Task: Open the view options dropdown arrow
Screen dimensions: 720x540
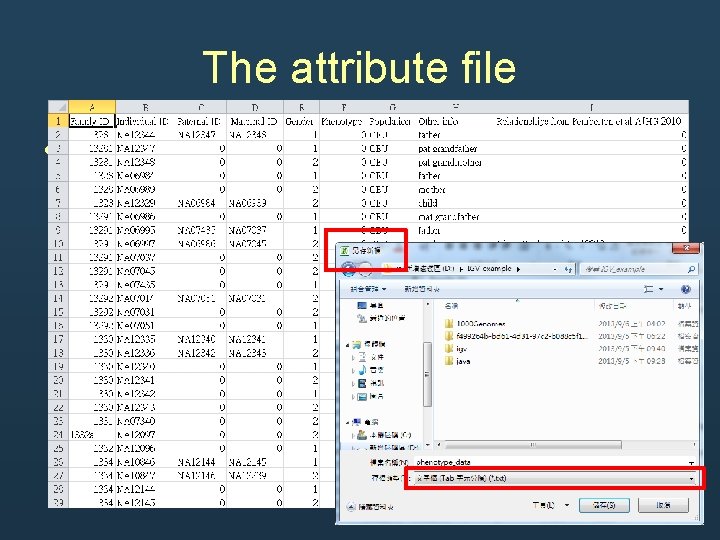Action: point(661,289)
